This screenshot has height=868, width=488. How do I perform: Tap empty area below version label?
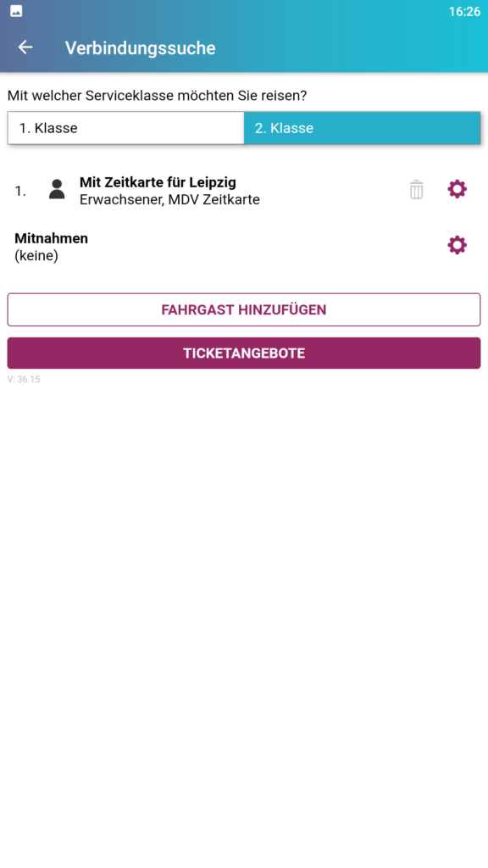(x=244, y=609)
